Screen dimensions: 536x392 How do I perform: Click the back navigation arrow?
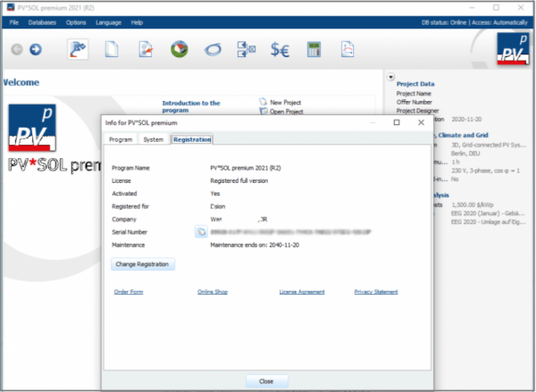pyautogui.click(x=16, y=49)
